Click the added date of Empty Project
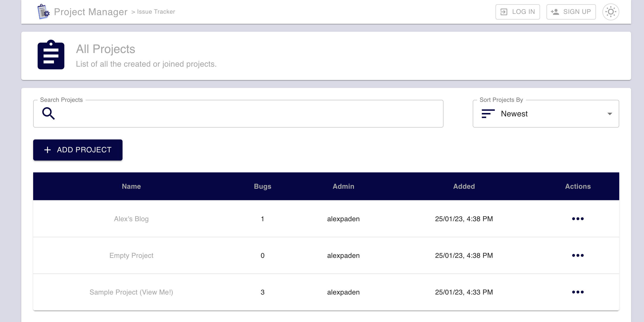 click(x=464, y=255)
